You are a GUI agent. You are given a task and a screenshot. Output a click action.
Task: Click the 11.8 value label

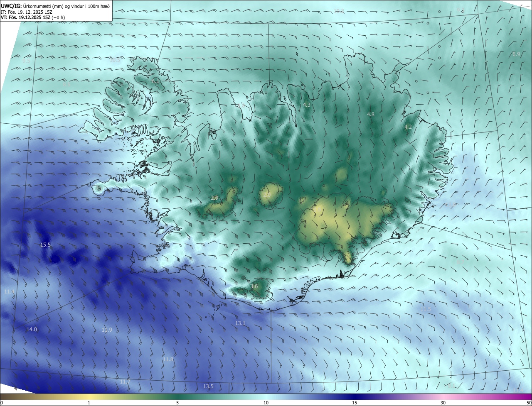[168, 359]
